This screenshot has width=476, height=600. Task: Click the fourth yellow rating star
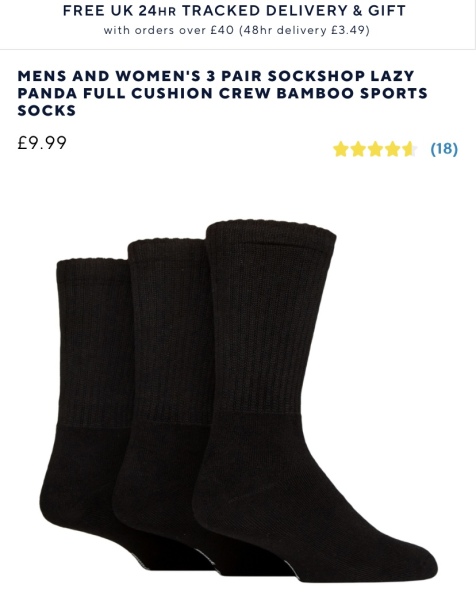(x=392, y=149)
